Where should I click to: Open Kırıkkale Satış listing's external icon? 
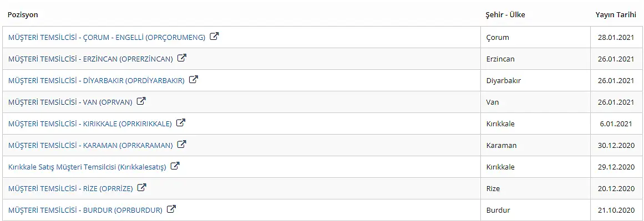coord(175,166)
